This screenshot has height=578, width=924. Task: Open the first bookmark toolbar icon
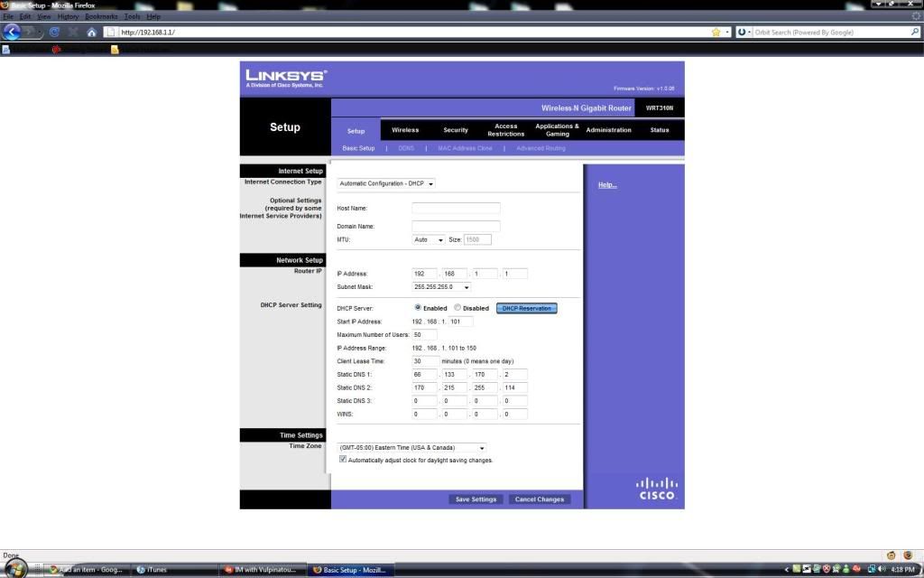tap(6, 50)
